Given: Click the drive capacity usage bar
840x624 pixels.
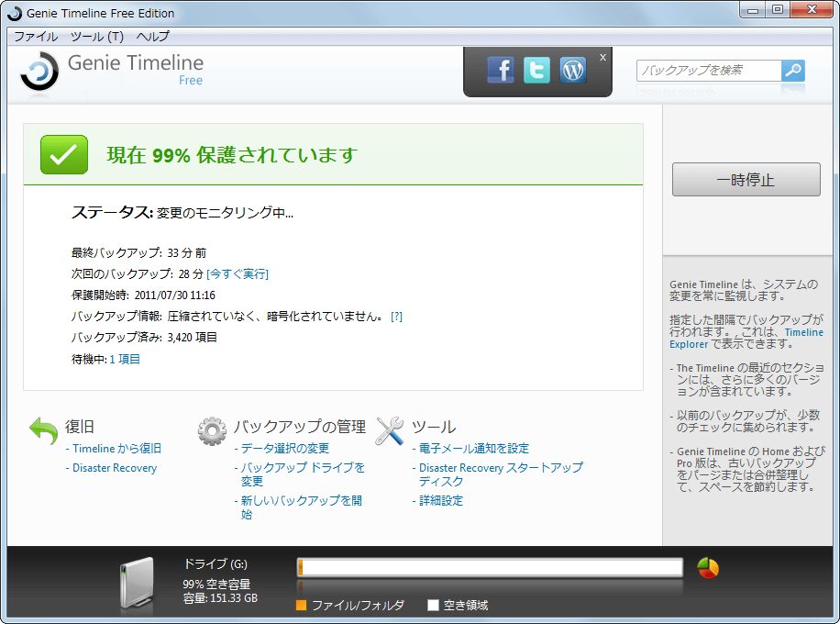Looking at the screenshot, I should click(x=490, y=567).
